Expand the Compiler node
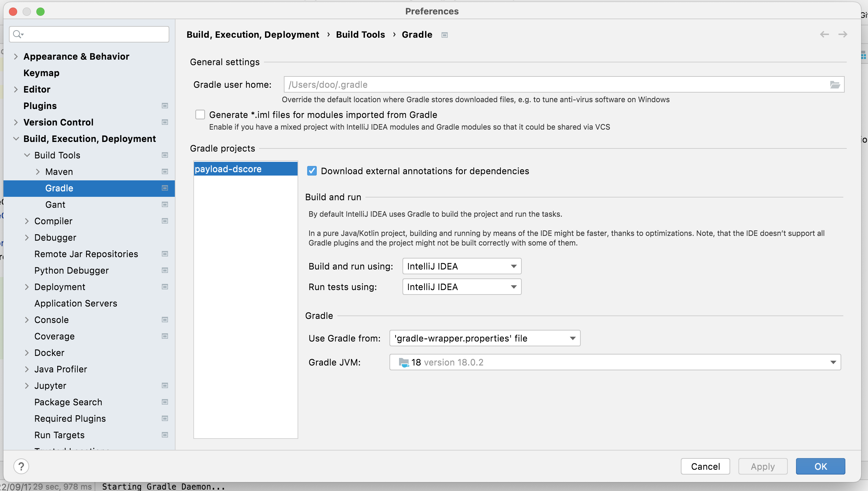The width and height of the screenshot is (868, 491). point(27,221)
